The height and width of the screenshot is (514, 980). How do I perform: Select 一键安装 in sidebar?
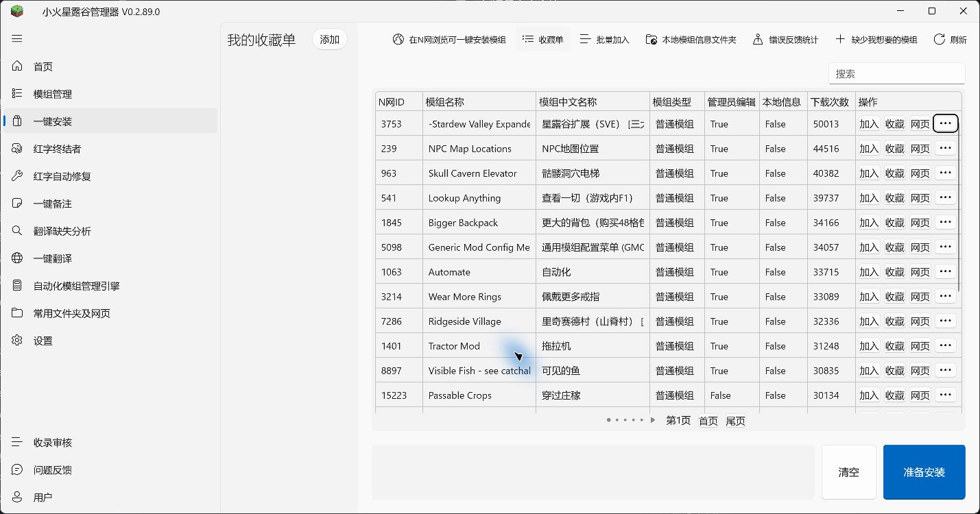(x=110, y=121)
